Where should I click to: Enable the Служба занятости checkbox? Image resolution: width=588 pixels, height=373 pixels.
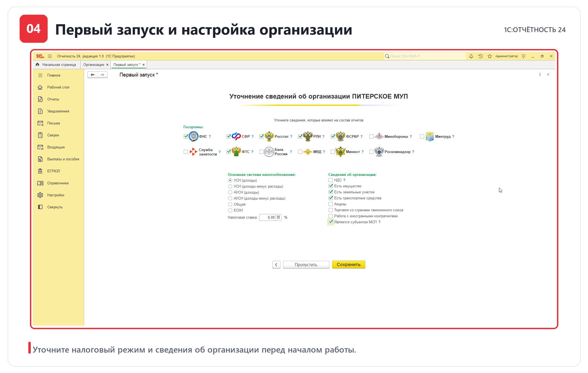click(186, 152)
